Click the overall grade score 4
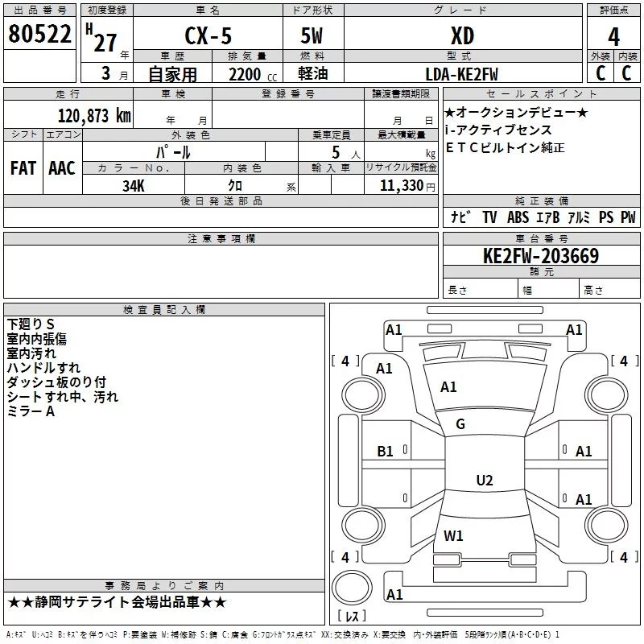The width and height of the screenshot is (644, 644). click(613, 36)
